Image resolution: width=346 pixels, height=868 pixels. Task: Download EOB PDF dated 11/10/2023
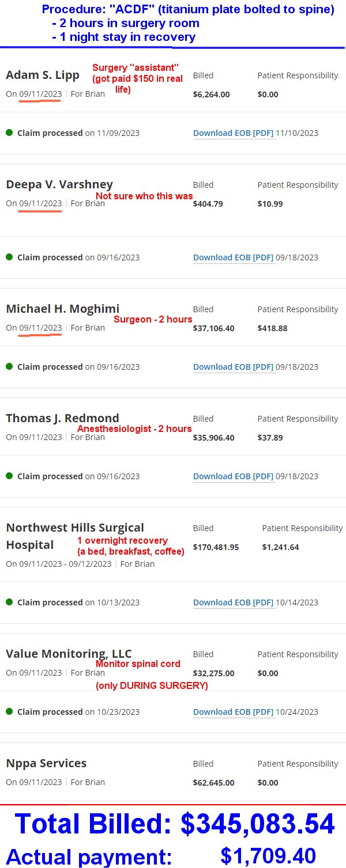pyautogui.click(x=233, y=133)
